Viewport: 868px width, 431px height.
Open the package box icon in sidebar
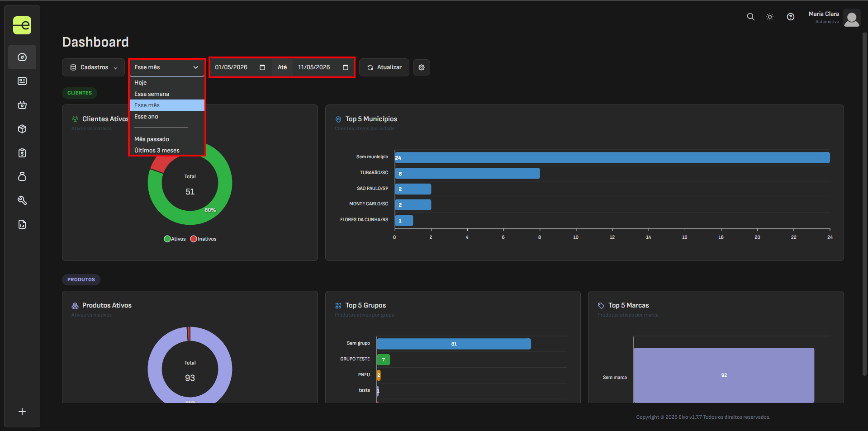pos(22,129)
